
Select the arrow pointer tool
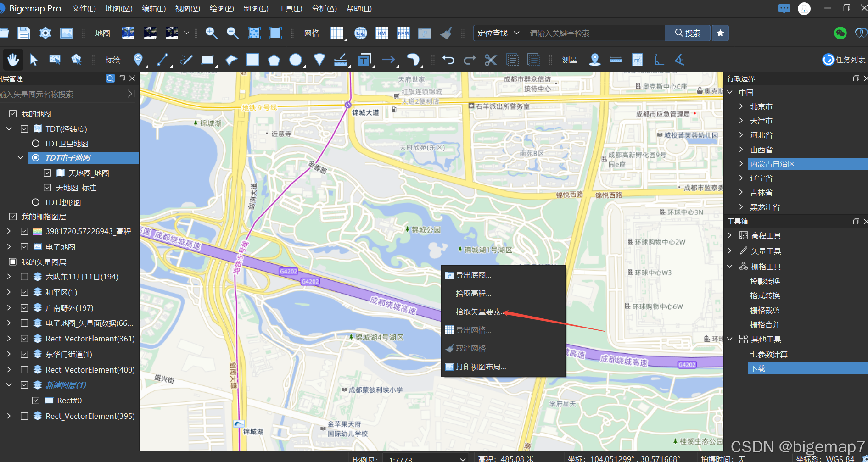pyautogui.click(x=34, y=60)
